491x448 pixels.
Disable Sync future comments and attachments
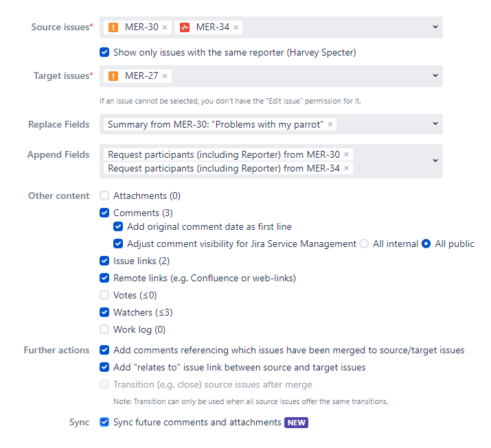pos(104,422)
